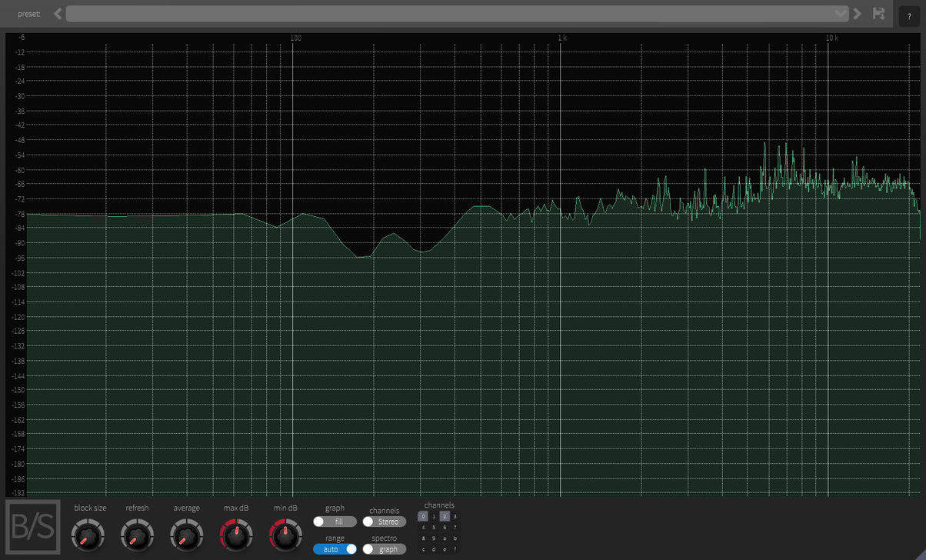The image size is (926, 560).
Task: Enable channel 5 in the channels grid
Action: [434, 528]
